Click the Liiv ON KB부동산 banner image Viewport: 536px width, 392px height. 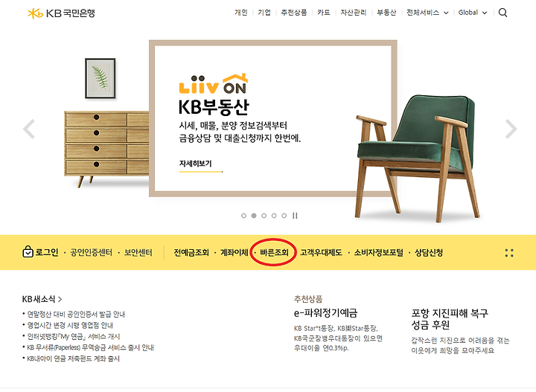pyautogui.click(x=272, y=118)
